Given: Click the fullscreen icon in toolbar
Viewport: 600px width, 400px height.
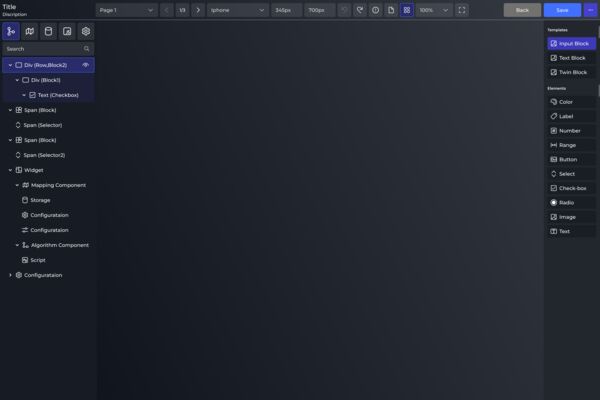Looking at the screenshot, I should pos(462,10).
